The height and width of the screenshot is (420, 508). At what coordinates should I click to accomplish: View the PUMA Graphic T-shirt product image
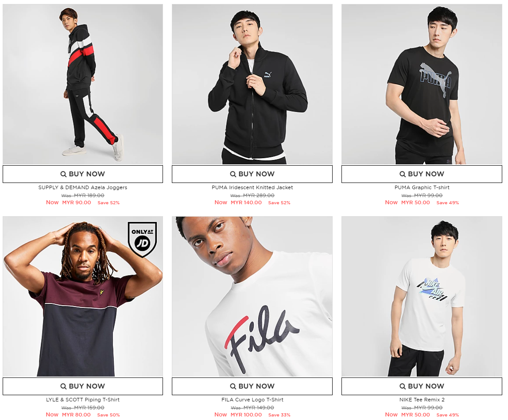pyautogui.click(x=422, y=84)
